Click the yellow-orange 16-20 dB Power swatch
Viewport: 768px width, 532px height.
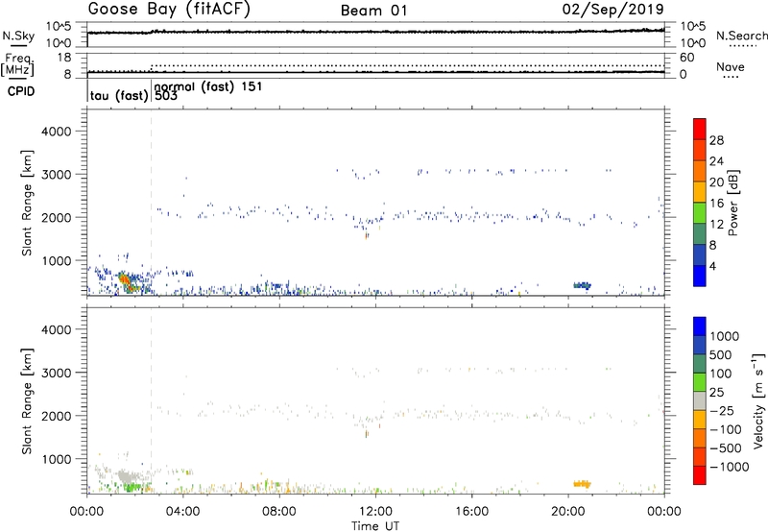[700, 191]
